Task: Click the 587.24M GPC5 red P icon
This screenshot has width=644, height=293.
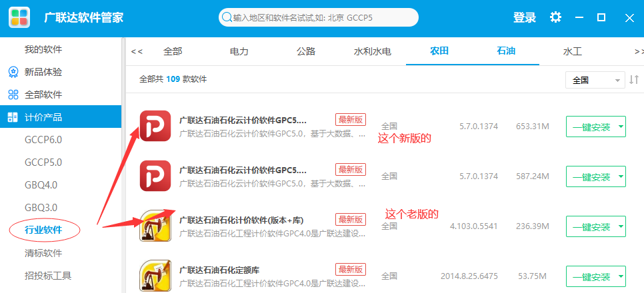Action: (x=155, y=176)
